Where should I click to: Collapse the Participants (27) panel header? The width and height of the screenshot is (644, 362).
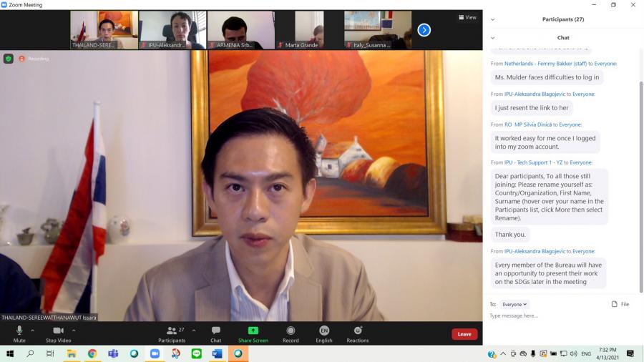(493, 19)
